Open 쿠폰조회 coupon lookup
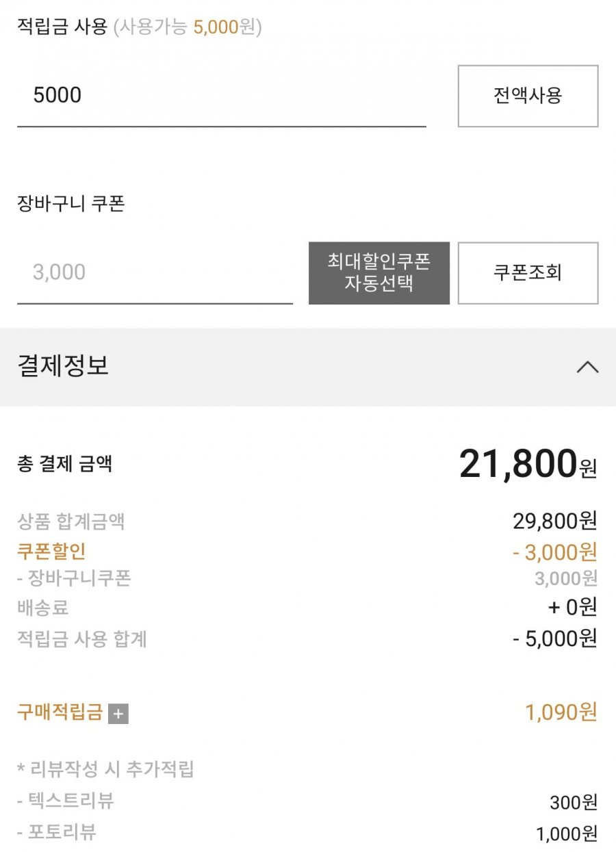This screenshot has height=852, width=616. point(528,273)
